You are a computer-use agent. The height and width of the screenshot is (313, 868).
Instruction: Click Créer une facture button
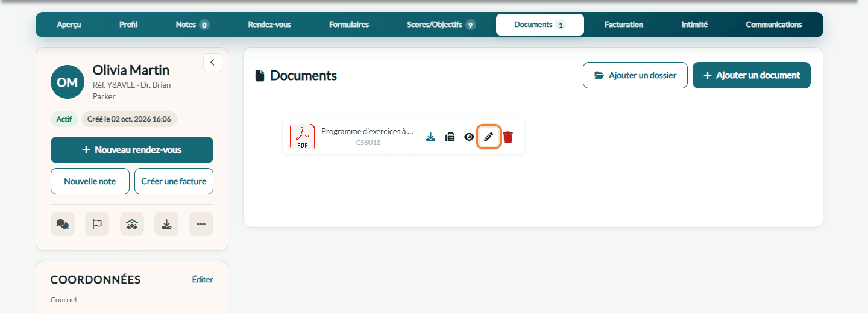click(x=174, y=181)
